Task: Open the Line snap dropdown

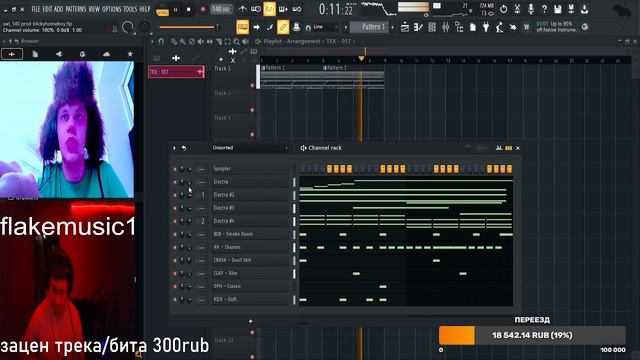Action: (x=324, y=27)
